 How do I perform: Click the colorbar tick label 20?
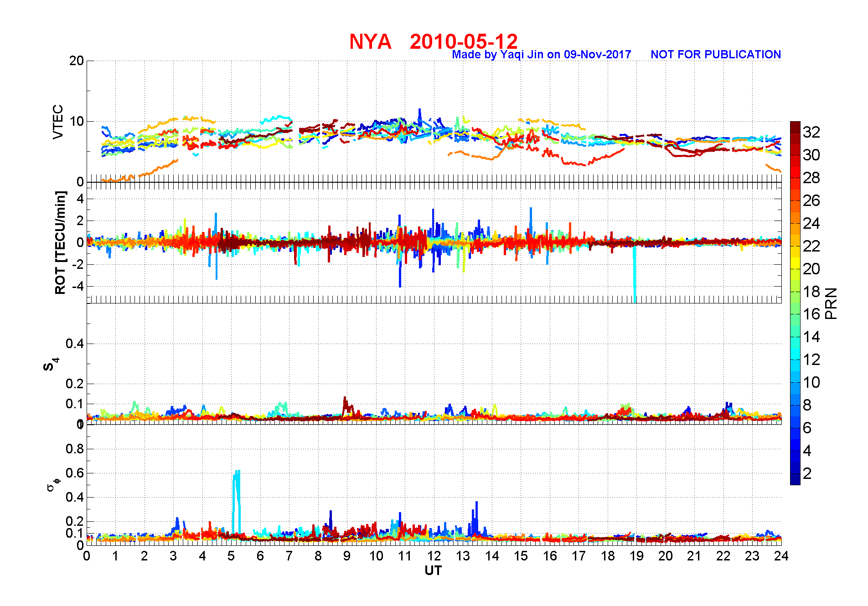click(x=811, y=269)
